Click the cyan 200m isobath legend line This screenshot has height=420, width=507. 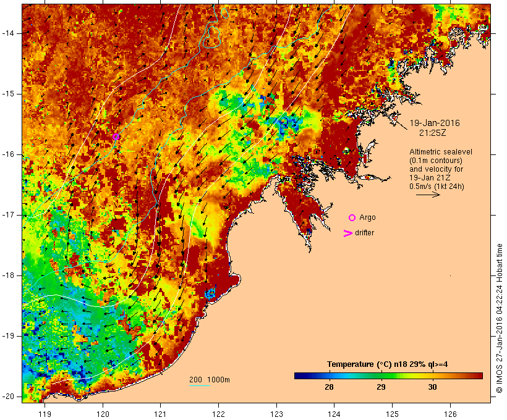click(x=200, y=385)
